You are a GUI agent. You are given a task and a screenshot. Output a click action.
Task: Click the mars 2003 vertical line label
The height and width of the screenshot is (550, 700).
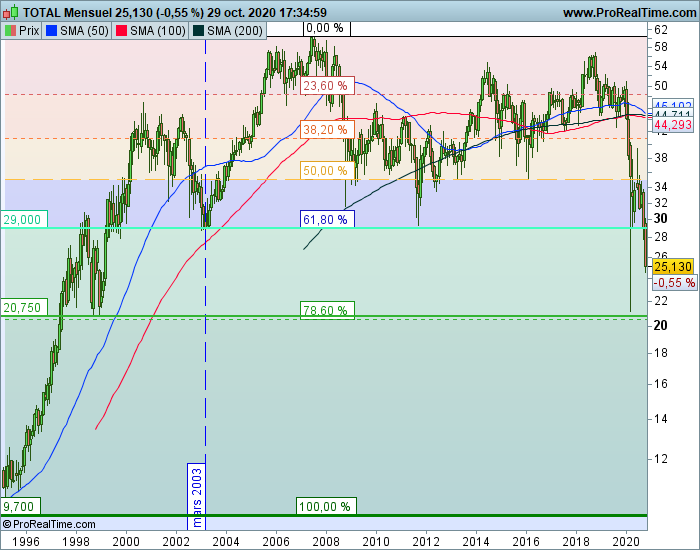tap(196, 497)
